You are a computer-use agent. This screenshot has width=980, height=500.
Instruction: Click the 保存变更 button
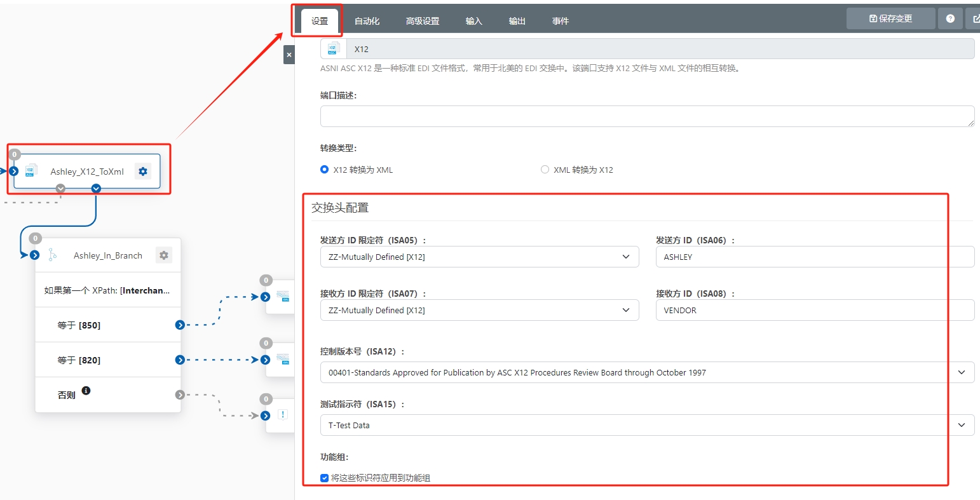[x=890, y=19]
